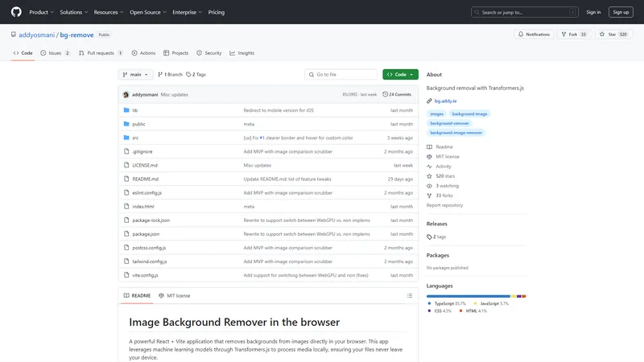Click the LICENSE.md file icon
The image size is (644, 362).
[126, 165]
